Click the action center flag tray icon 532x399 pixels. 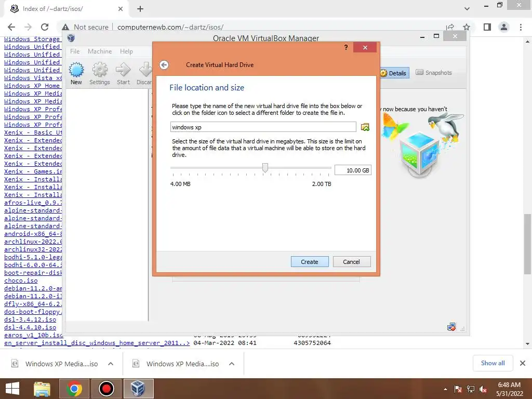(458, 389)
